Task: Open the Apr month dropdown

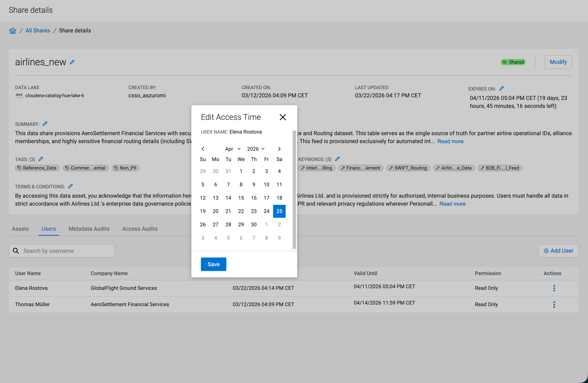Action: tap(233, 149)
